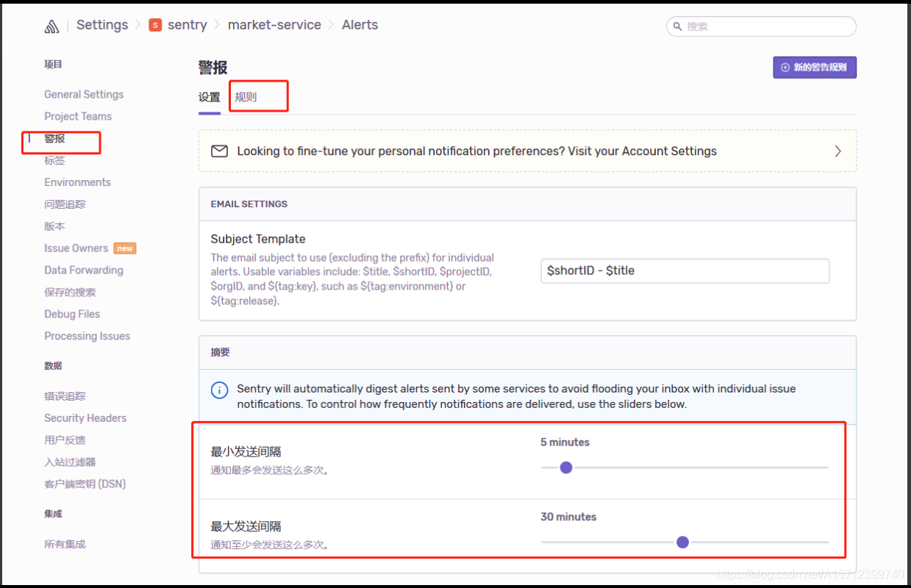This screenshot has height=588, width=911.
Task: Click the 'new' badge beside Issue Owners
Action: point(125,248)
